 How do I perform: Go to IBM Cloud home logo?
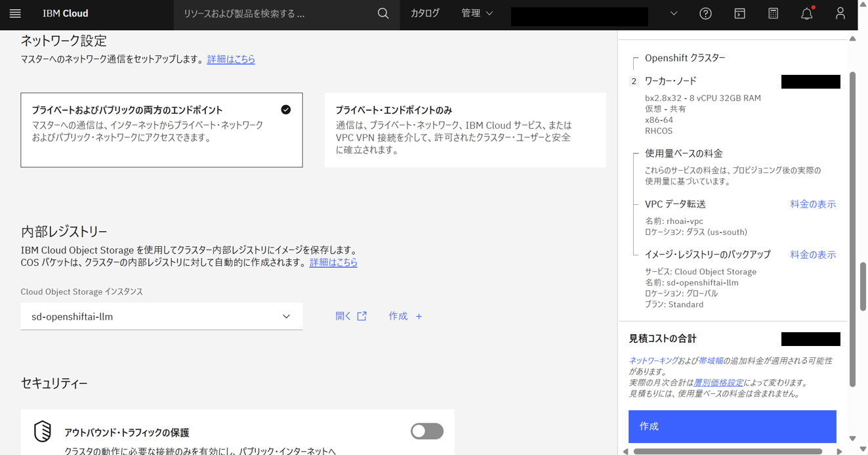coord(66,13)
